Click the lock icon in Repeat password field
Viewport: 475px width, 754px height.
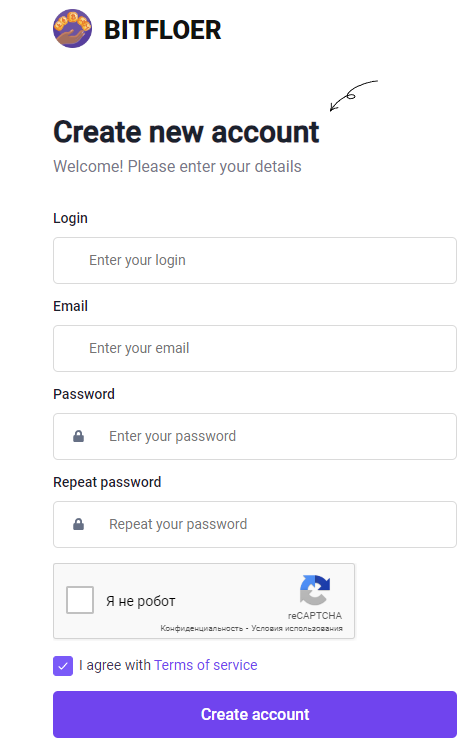[x=78, y=524]
